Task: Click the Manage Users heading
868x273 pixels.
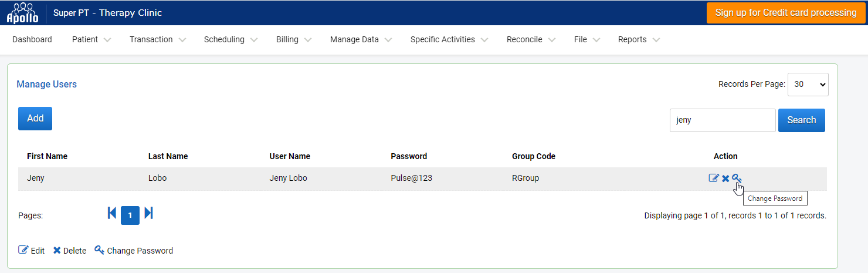Action: pos(47,84)
